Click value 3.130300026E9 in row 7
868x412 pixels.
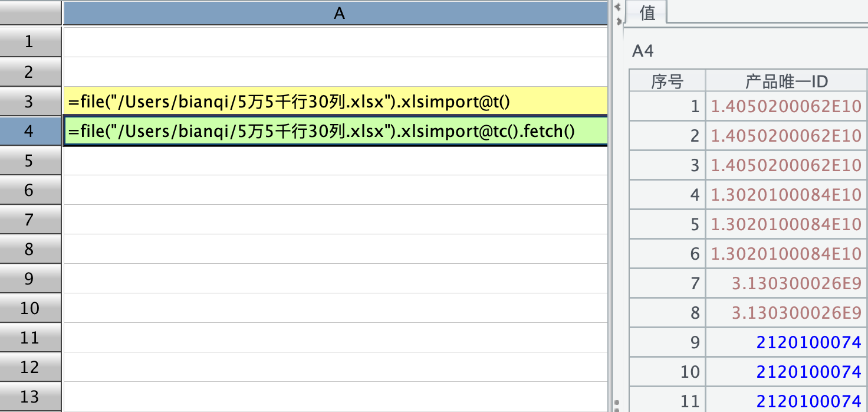[x=787, y=283]
